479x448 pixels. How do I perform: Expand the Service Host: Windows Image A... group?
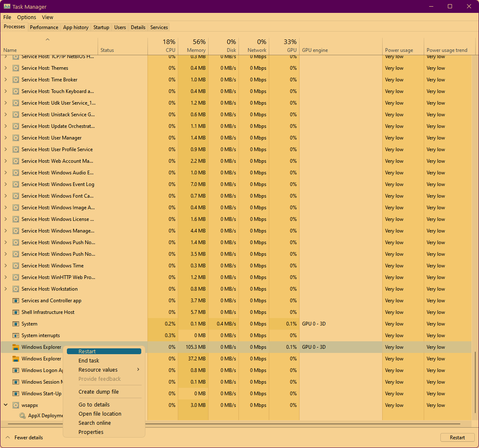pos(5,207)
